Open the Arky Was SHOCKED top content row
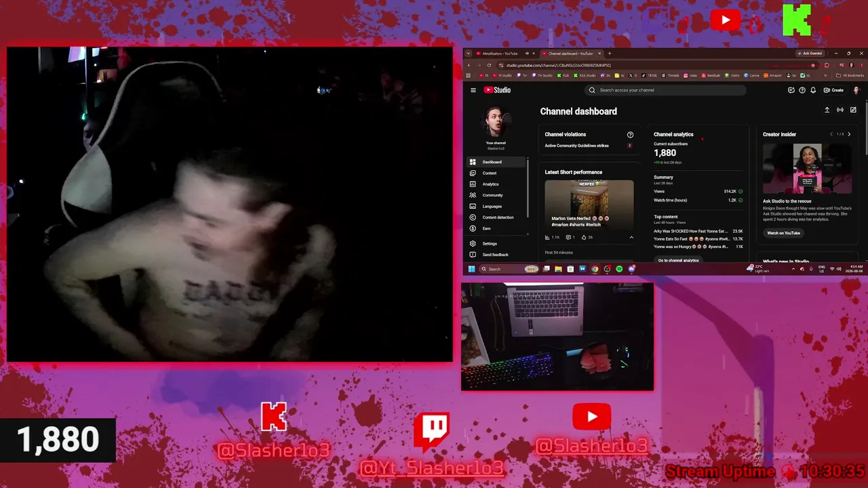868x488 pixels. [698, 231]
